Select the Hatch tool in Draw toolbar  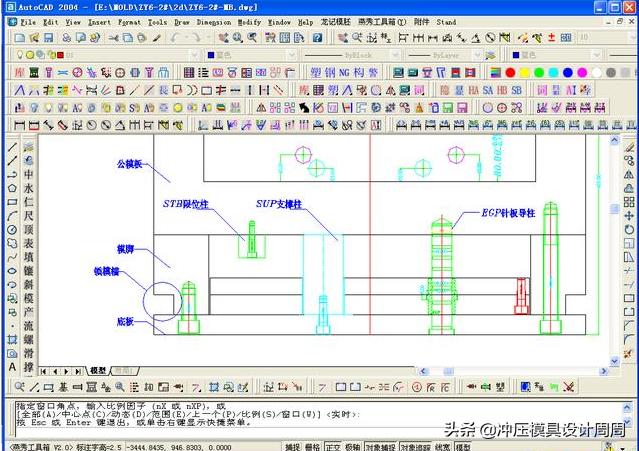(13, 339)
